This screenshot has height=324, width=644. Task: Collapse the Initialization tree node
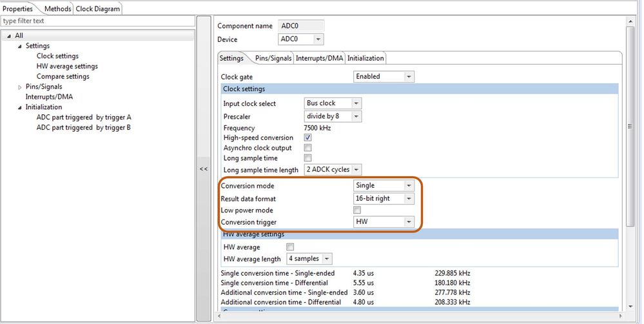coord(20,107)
